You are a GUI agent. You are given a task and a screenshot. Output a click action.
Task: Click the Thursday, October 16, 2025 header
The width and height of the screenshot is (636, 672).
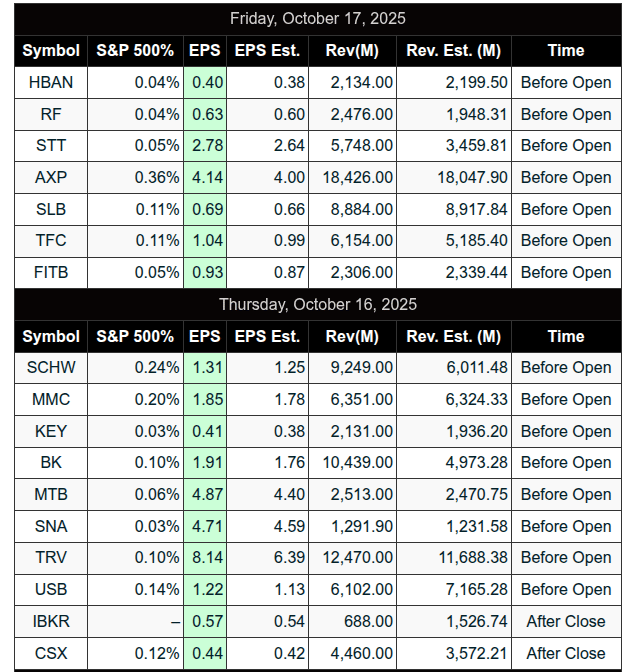318,304
